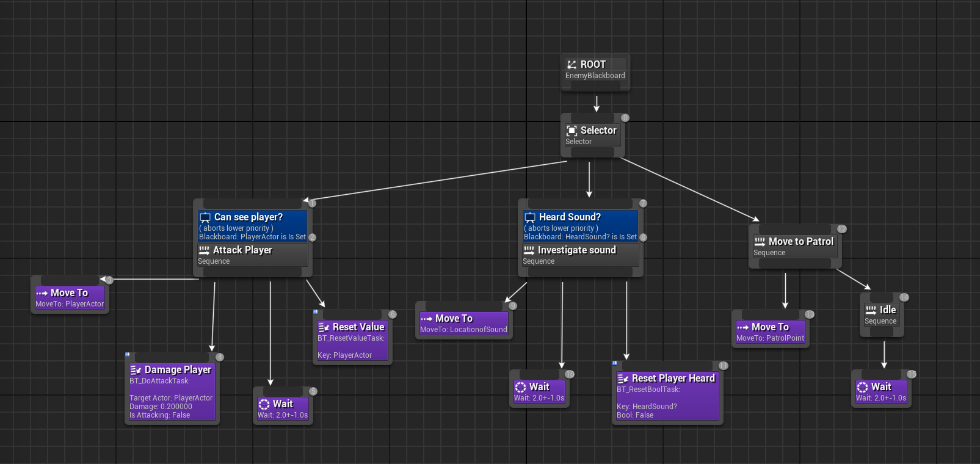
Task: Select the Selector node title
Action: point(598,131)
